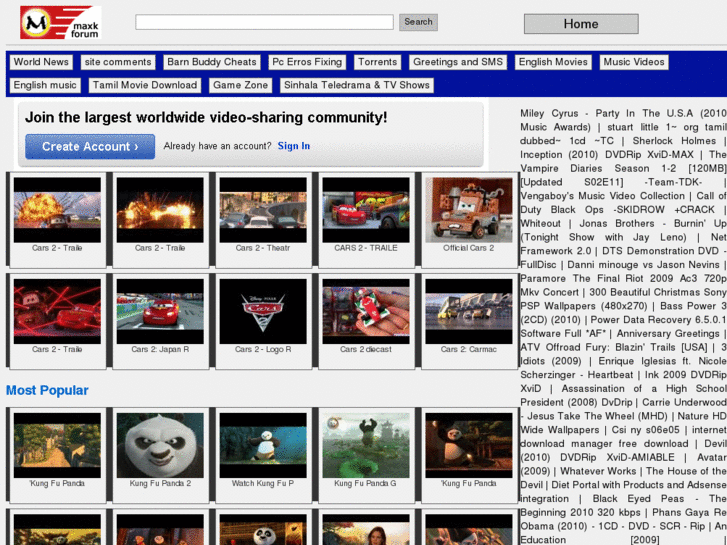Open Csi ny s06e05 sidebar link
This screenshot has width=727, height=545.
tap(646, 430)
